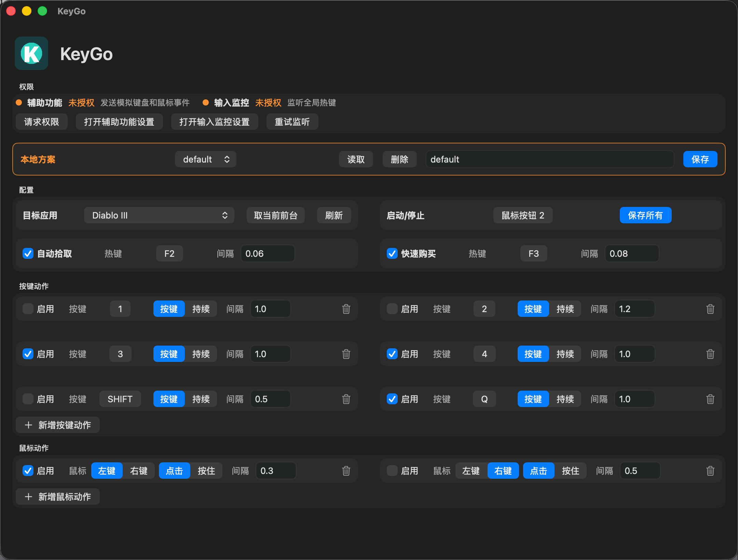Open 打开输入监控设置
738x560 pixels.
tap(215, 122)
